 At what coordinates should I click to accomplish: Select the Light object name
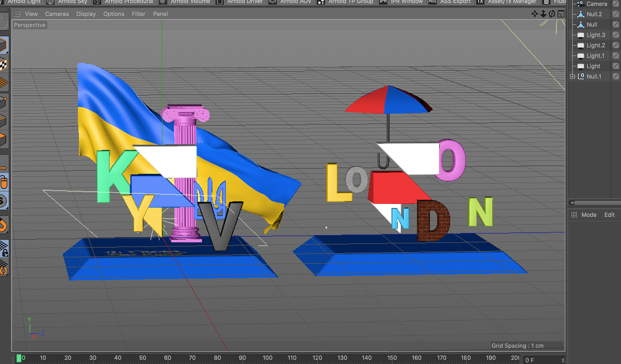(593, 66)
